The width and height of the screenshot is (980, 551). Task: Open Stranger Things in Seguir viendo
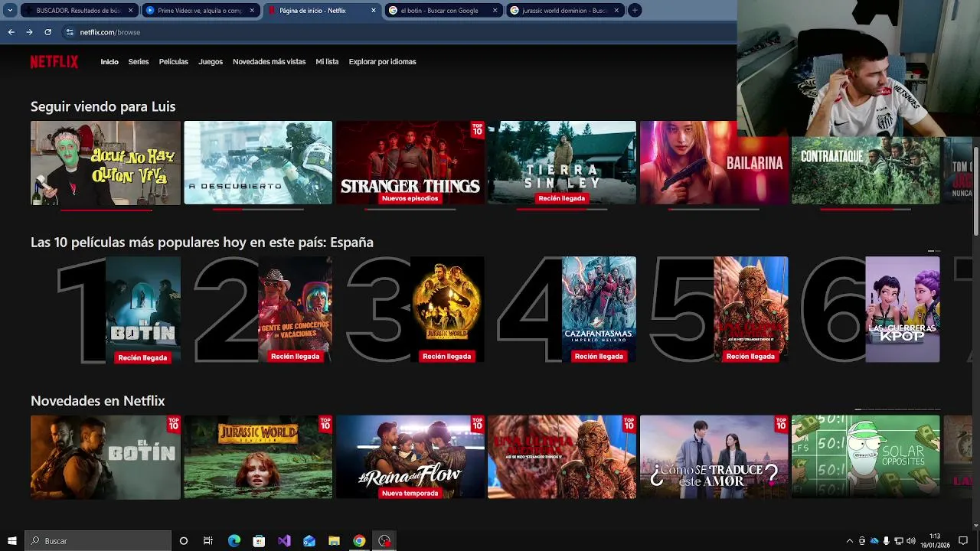410,162
